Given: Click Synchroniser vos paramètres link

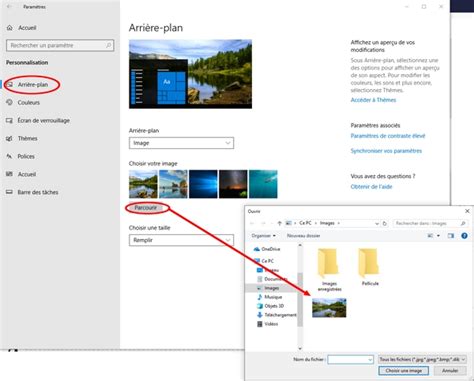Looking at the screenshot, I should pos(386,151).
